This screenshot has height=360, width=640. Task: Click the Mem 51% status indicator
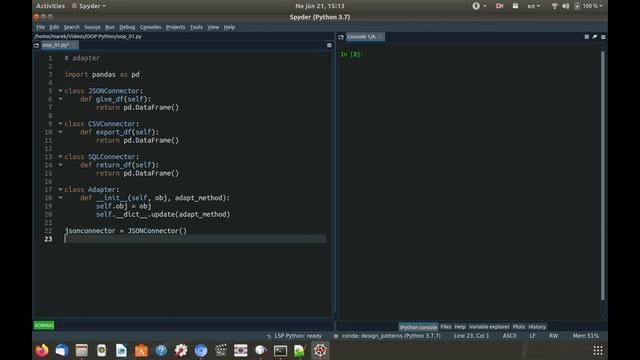(585, 336)
